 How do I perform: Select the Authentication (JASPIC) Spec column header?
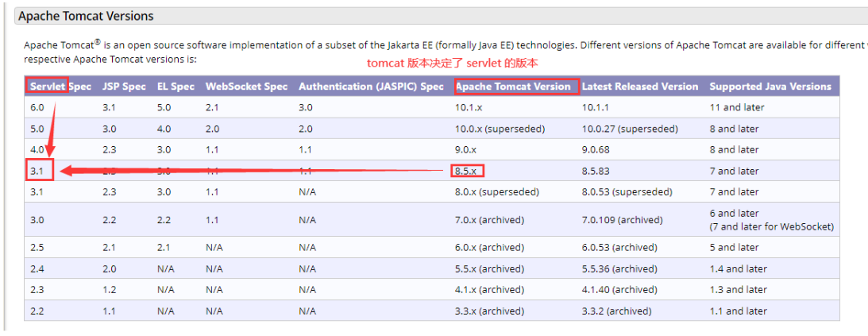372,87
